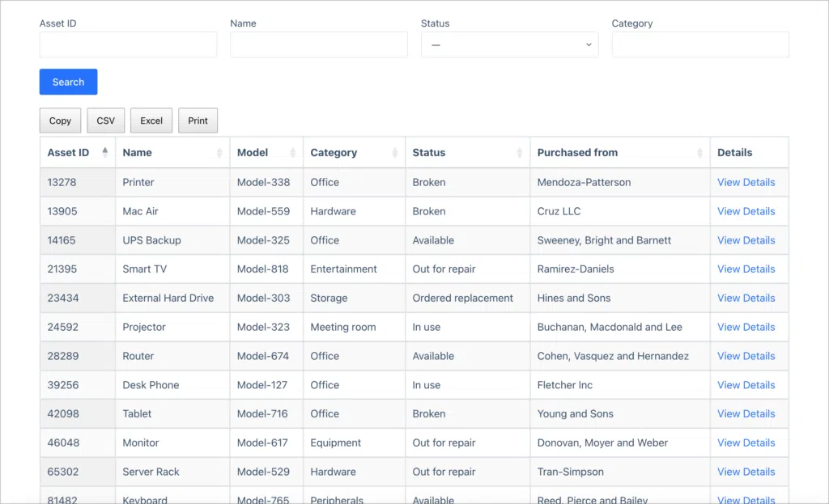View details for the Server Rack
Screen dimensions: 829x504
(746, 472)
